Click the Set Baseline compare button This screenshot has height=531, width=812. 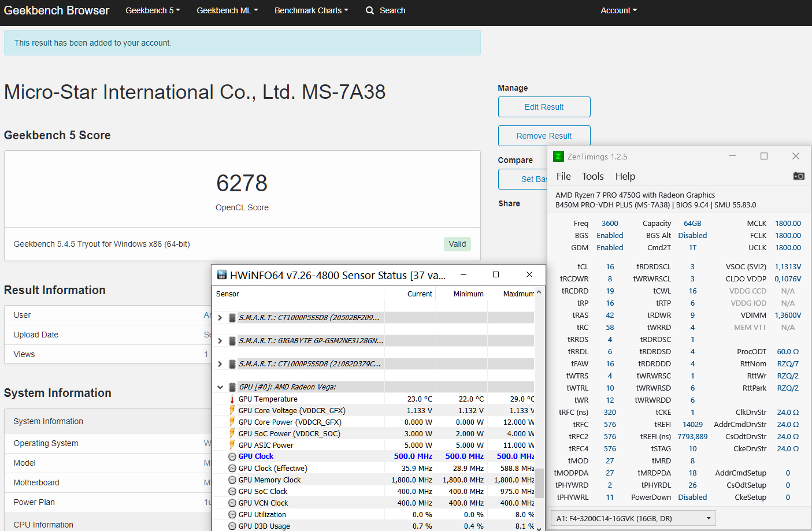523,179
